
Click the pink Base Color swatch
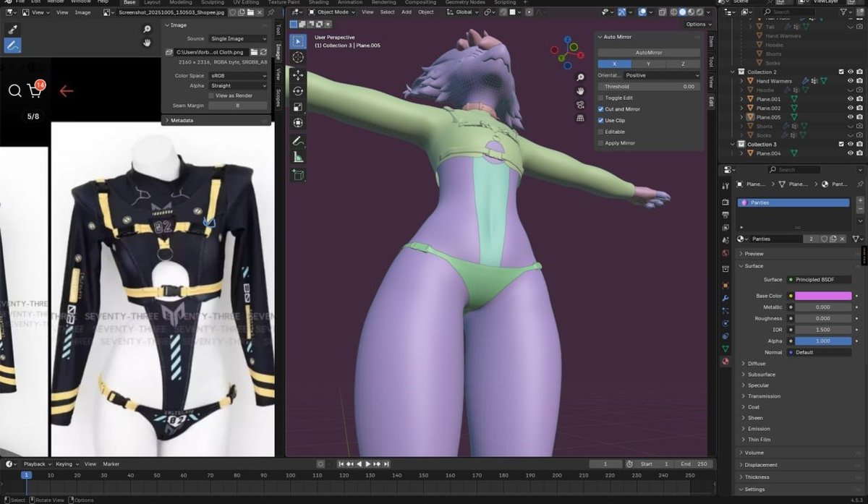click(x=823, y=296)
